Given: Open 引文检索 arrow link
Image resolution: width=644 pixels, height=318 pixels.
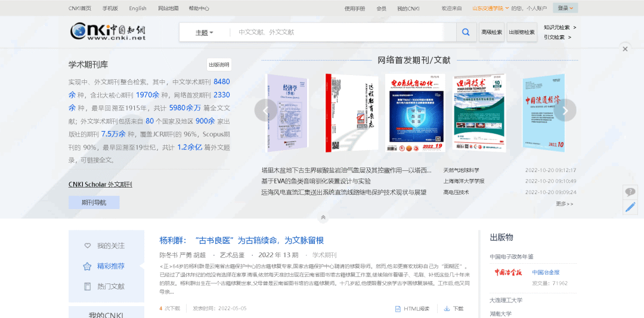Looking at the screenshot, I should (558, 37).
